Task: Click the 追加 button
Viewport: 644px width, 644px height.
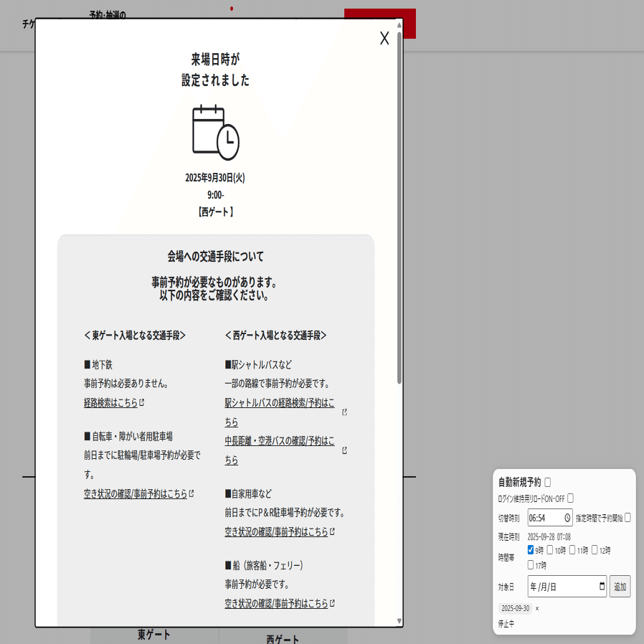Action: (620, 587)
